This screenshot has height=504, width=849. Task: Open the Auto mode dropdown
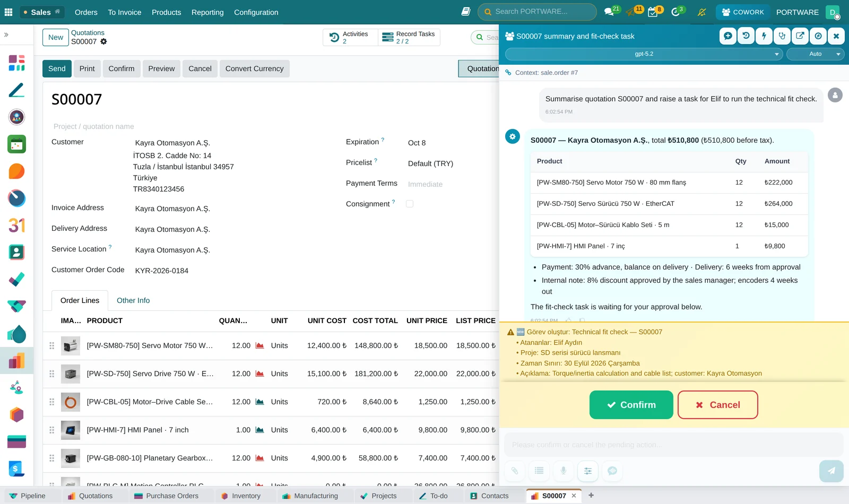(x=815, y=54)
